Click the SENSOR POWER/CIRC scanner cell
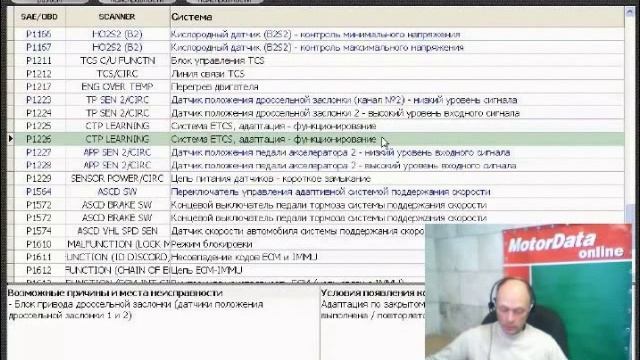Viewport: 640px width, 360px height. point(118,178)
